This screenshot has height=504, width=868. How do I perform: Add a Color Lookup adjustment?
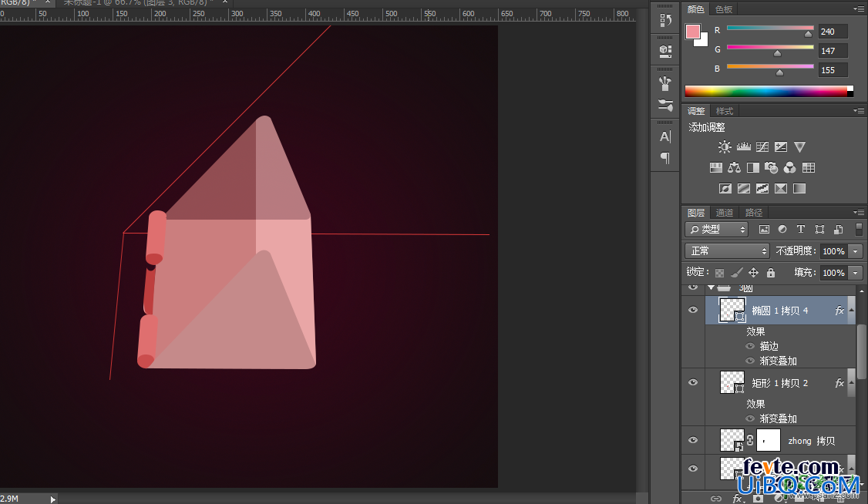[x=809, y=168]
